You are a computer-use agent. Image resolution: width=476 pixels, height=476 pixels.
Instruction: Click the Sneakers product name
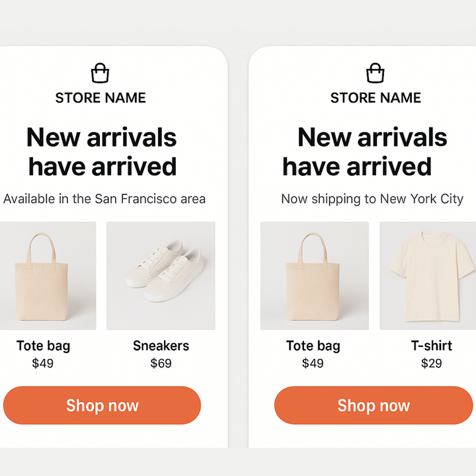pyautogui.click(x=161, y=346)
